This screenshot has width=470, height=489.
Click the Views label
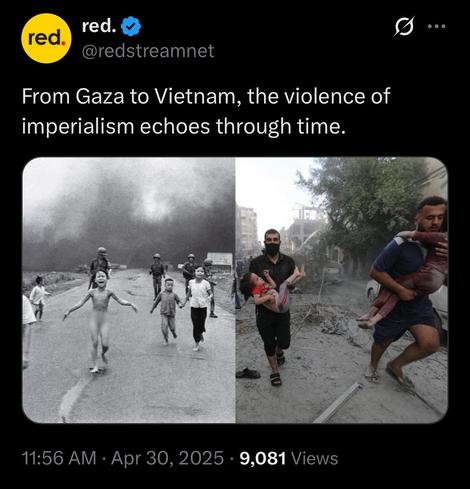[x=315, y=458]
